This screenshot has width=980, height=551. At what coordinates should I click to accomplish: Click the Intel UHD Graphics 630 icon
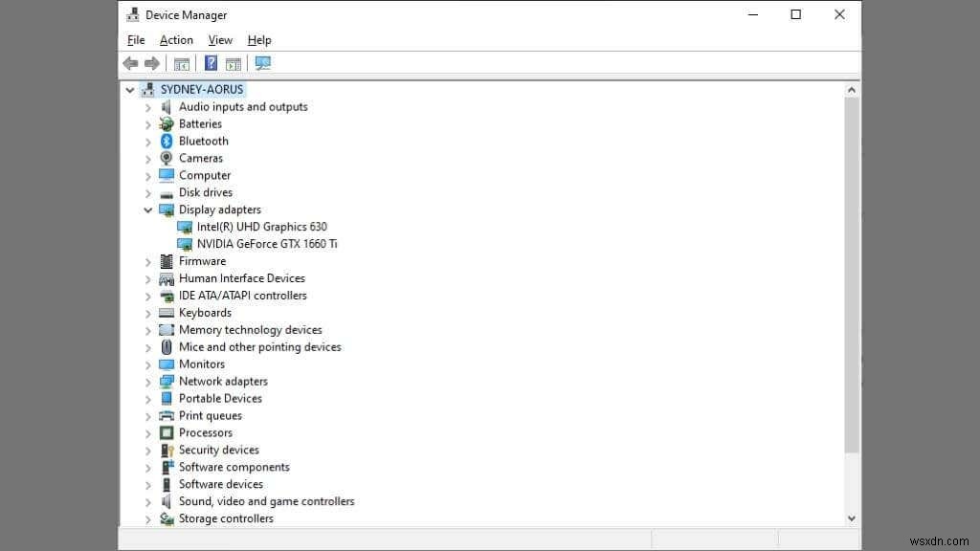(x=185, y=227)
